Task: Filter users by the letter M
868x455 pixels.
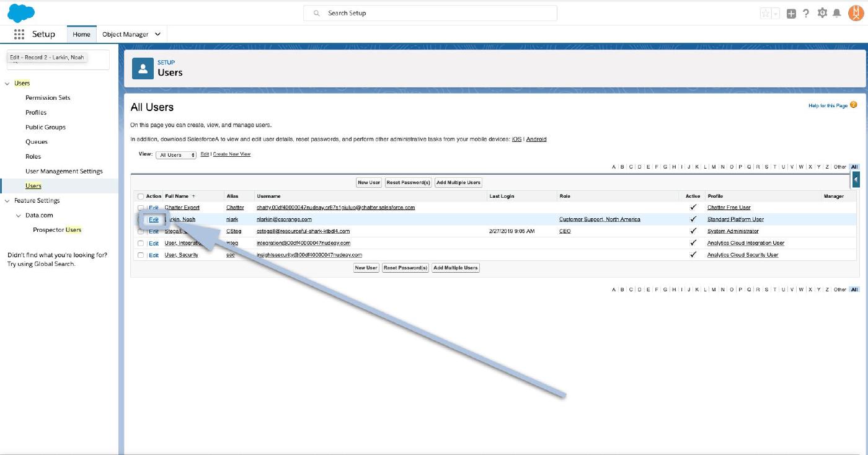Action: (x=714, y=167)
